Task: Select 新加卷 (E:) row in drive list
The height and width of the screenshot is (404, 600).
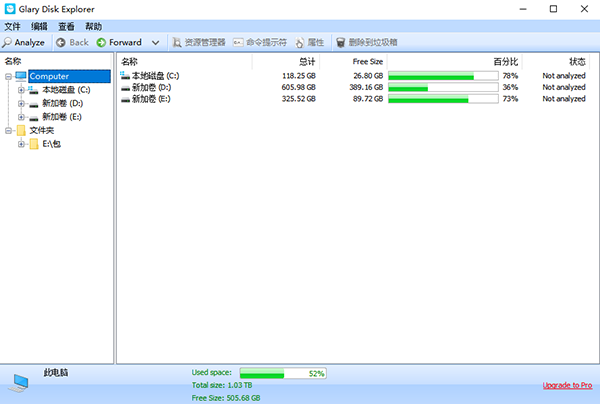Action: click(356, 99)
